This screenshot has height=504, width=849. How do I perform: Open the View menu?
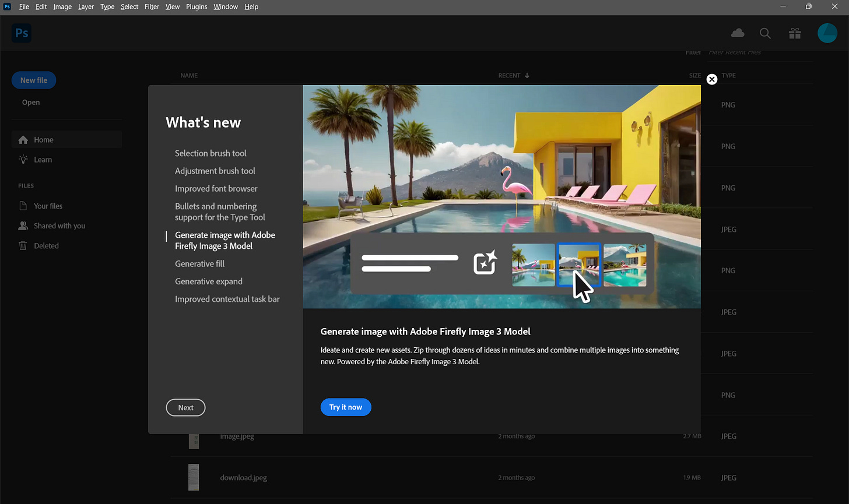pos(173,7)
